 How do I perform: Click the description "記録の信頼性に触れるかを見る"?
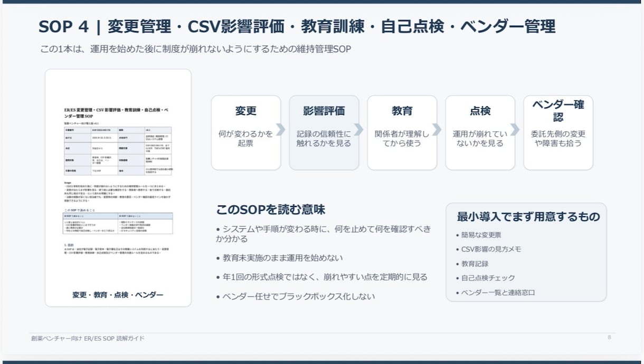point(324,138)
